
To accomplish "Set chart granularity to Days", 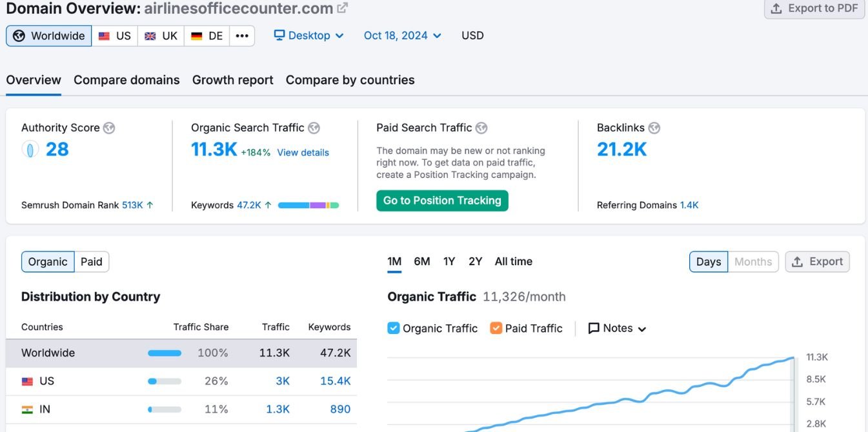I will 709,262.
